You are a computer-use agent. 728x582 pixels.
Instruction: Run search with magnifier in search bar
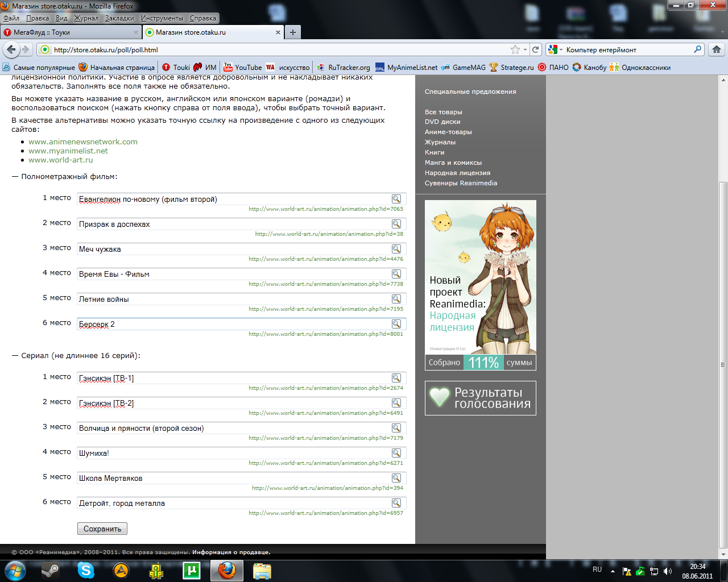point(698,49)
